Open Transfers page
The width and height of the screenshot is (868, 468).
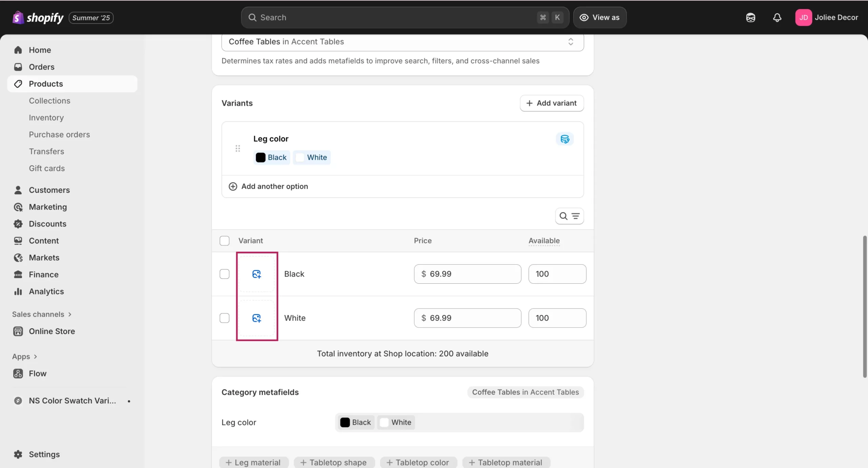46,151
